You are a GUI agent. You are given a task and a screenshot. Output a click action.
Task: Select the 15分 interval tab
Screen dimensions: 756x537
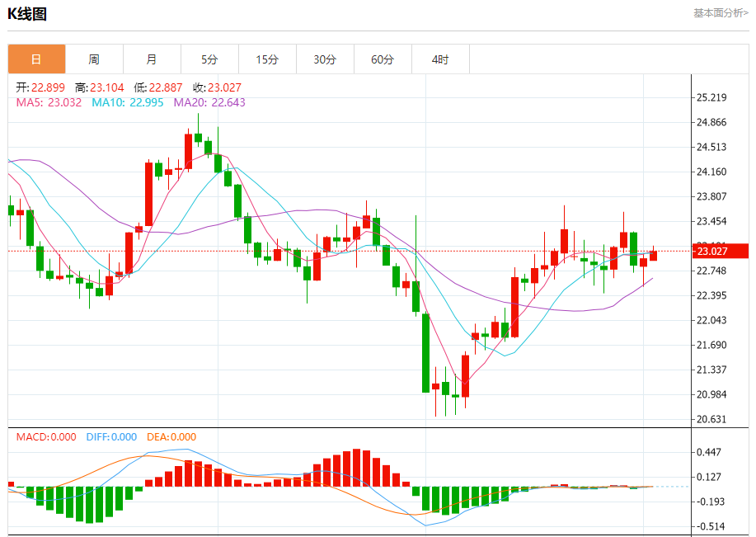pos(267,59)
